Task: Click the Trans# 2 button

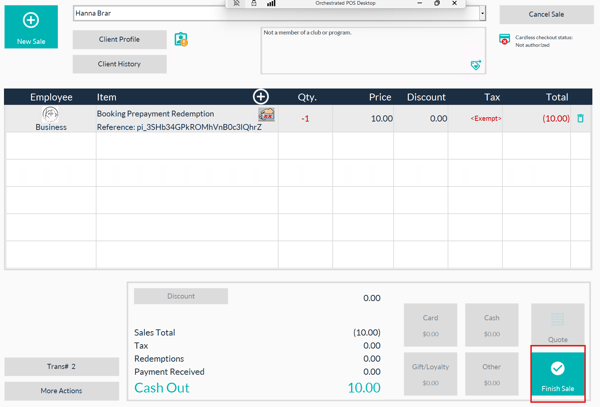Action: pos(62,367)
